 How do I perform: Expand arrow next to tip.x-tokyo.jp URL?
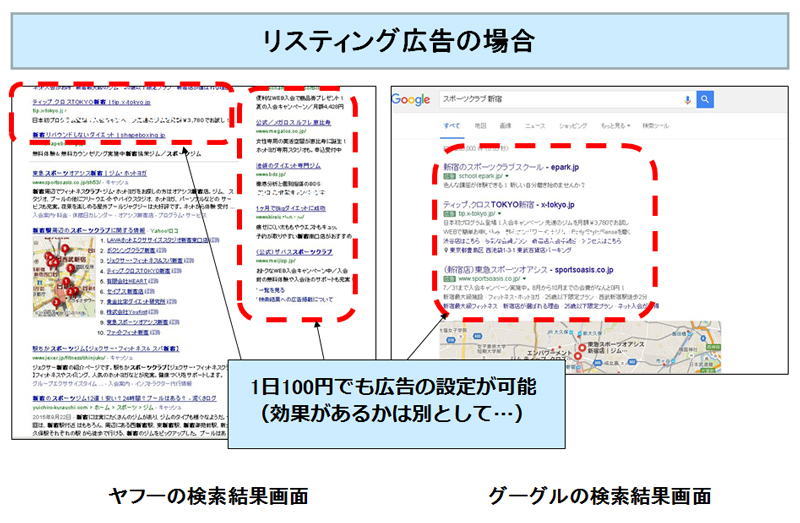pos(499,214)
